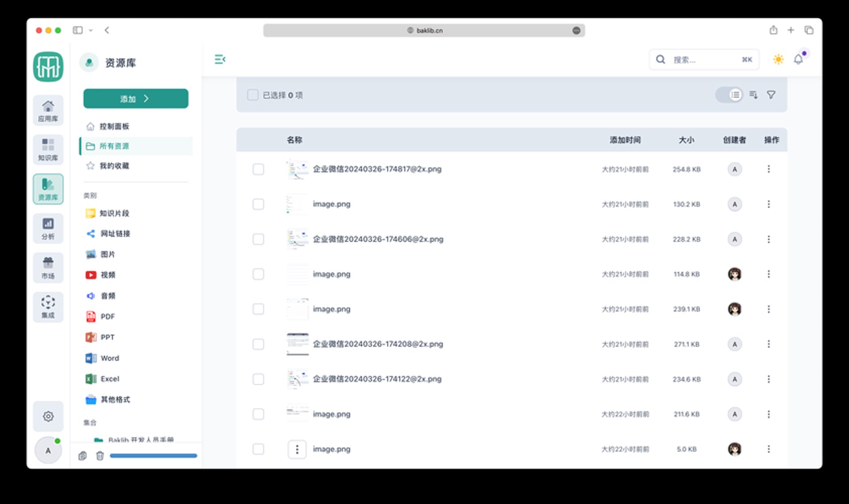This screenshot has width=849, height=504.
Task: Click the user avatar A at bottom left
Action: [x=48, y=451]
